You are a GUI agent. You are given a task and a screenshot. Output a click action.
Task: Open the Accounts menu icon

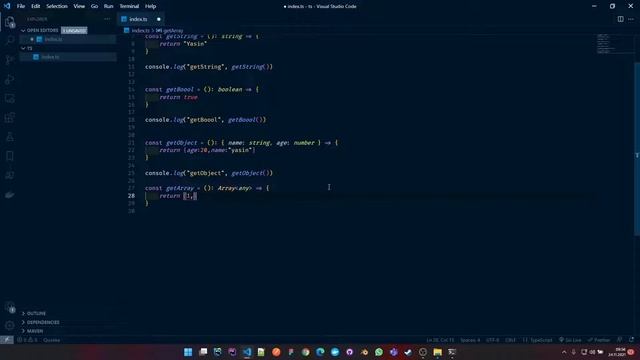(9, 307)
